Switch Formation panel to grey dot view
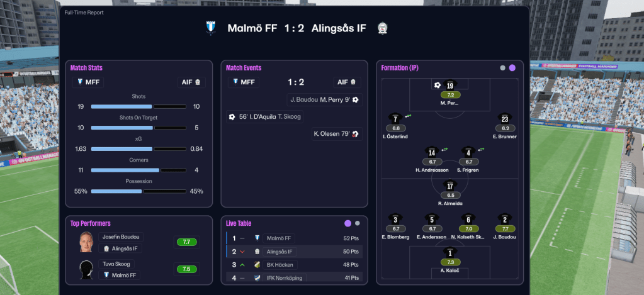644x295 pixels. [x=502, y=68]
